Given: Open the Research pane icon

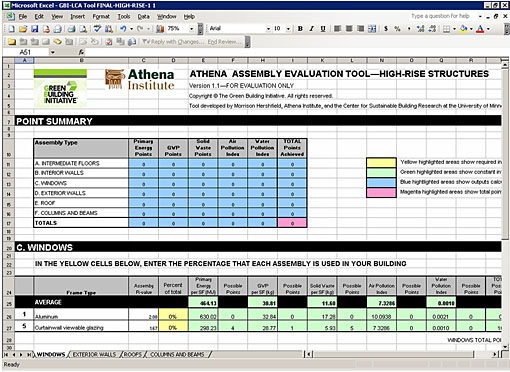Looking at the screenshot, I should [x=109, y=29].
